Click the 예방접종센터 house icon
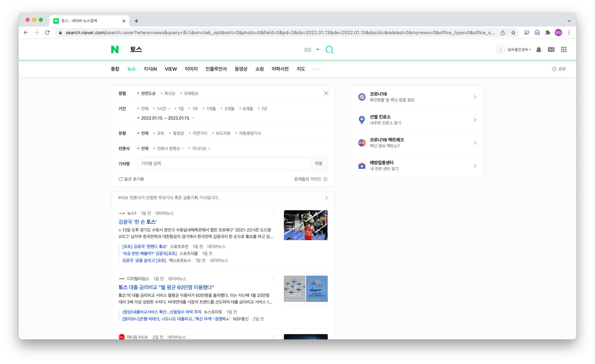 pyautogui.click(x=362, y=166)
